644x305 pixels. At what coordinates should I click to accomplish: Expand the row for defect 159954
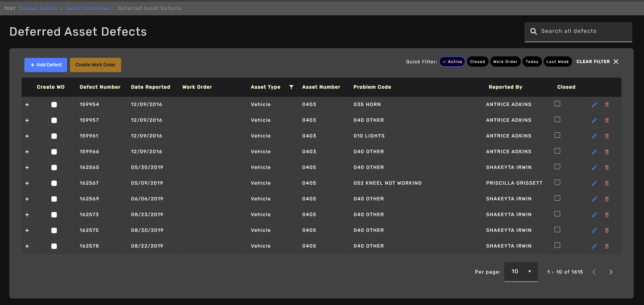[27, 105]
